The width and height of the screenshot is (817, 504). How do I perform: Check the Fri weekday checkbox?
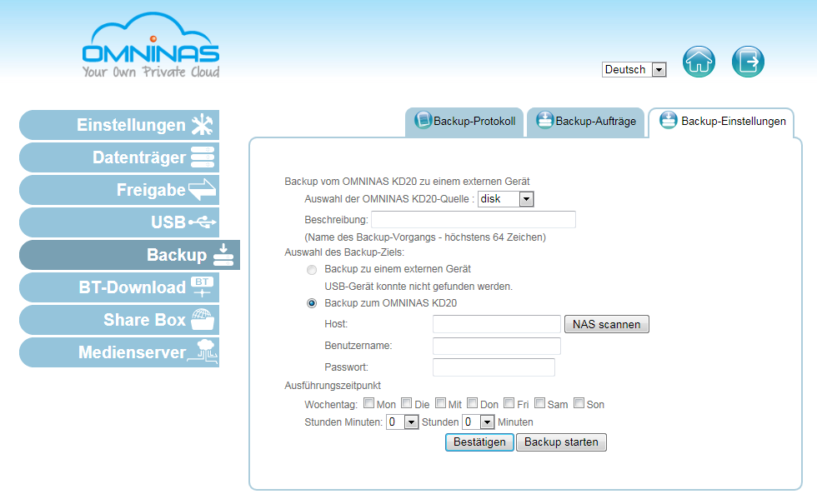509,403
